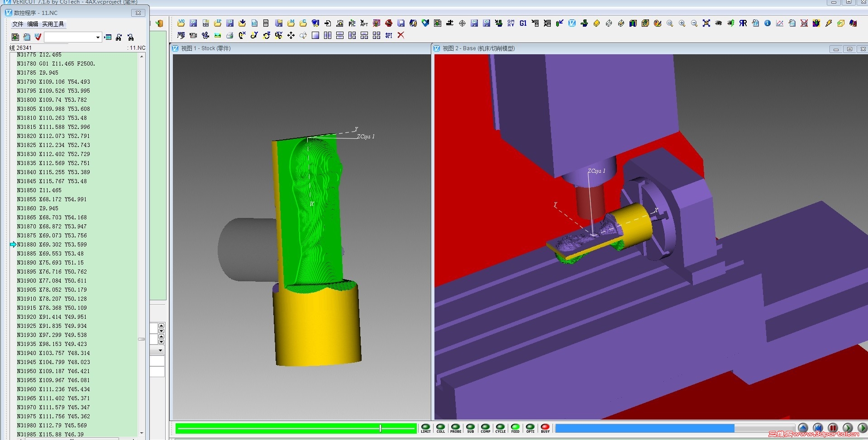
Task: Click the $PI variables icon
Action: click(389, 35)
